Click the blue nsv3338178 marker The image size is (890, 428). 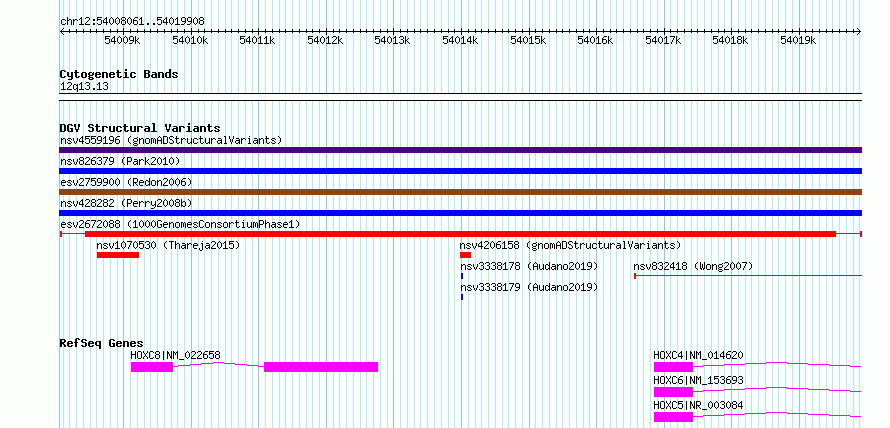[x=462, y=276]
